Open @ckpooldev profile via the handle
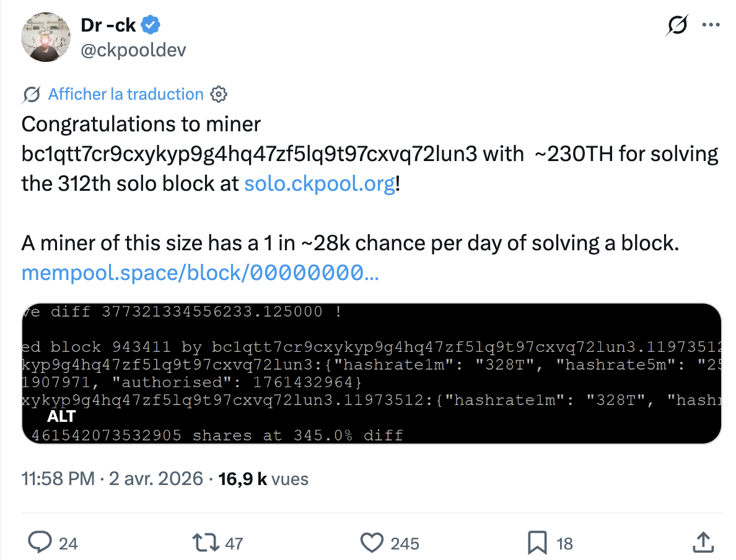This screenshot has height=560, width=736. click(x=132, y=50)
